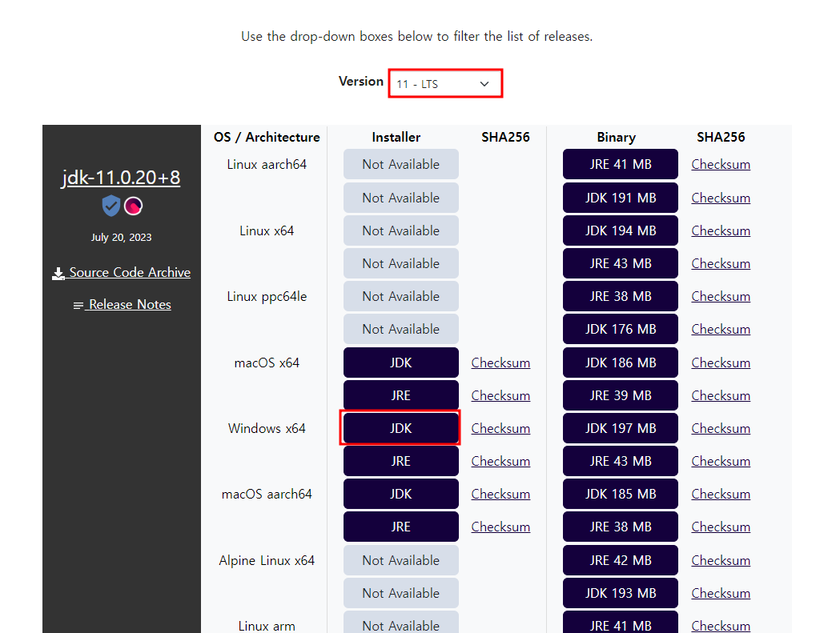
Task: Open Checksum next to JDK 176 MB binary
Action: pos(721,330)
